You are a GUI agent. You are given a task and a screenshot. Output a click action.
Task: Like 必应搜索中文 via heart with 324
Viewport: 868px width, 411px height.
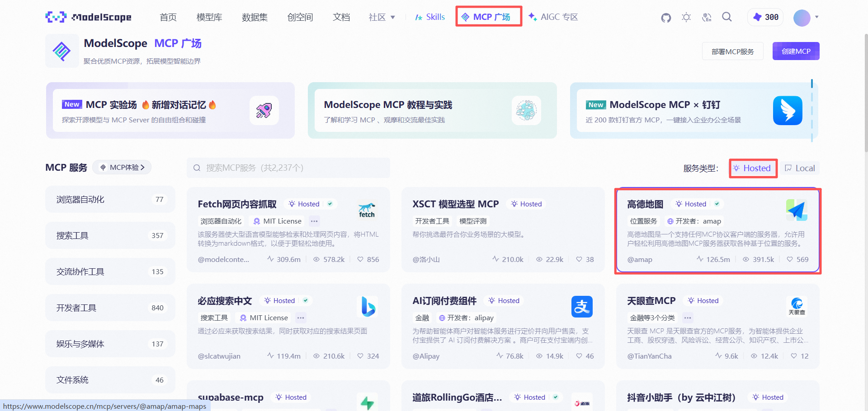360,356
